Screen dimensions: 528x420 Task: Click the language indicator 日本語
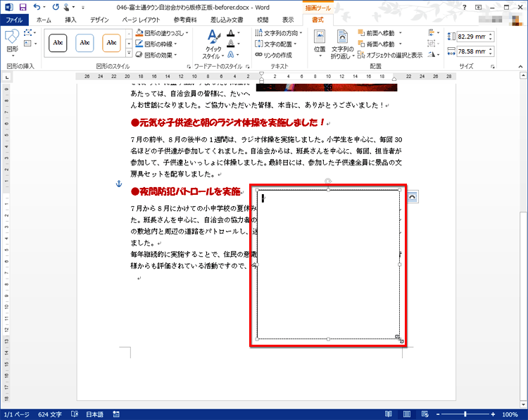(x=94, y=414)
